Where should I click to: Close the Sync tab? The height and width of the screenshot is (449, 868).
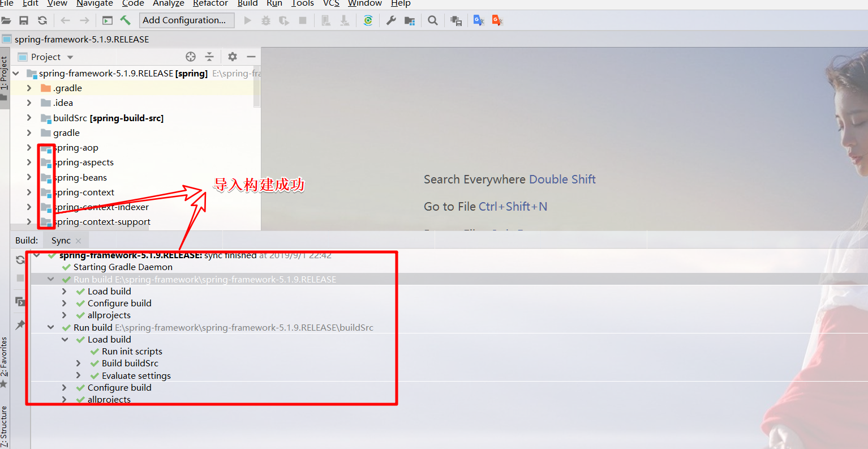(79, 241)
